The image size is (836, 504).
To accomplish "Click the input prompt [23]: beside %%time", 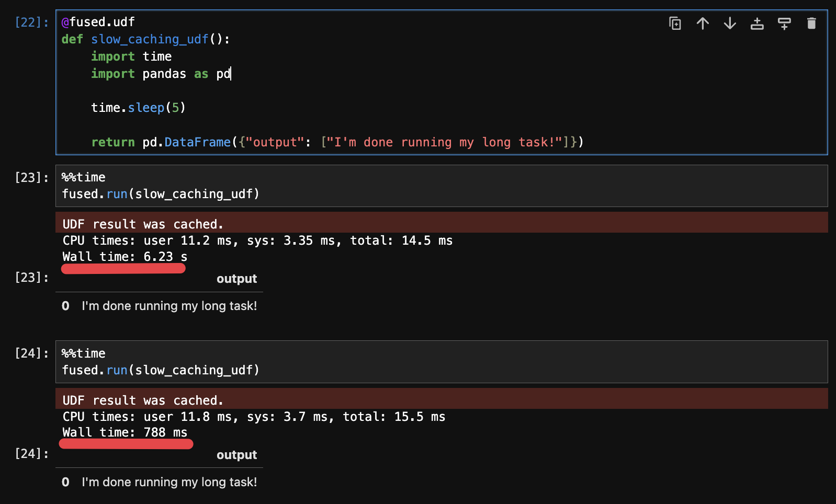I will (x=32, y=177).
